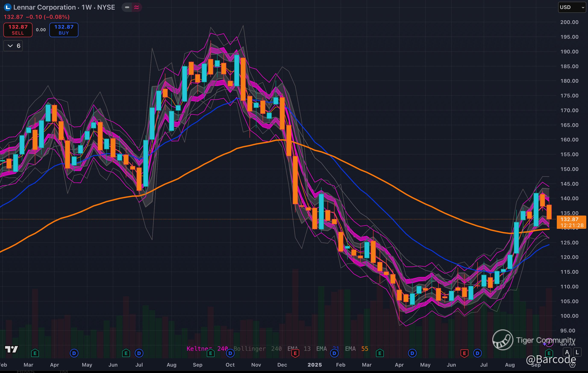The image size is (588, 373).
Task: Click the red earnings marker in June 2025
Action: pos(464,353)
